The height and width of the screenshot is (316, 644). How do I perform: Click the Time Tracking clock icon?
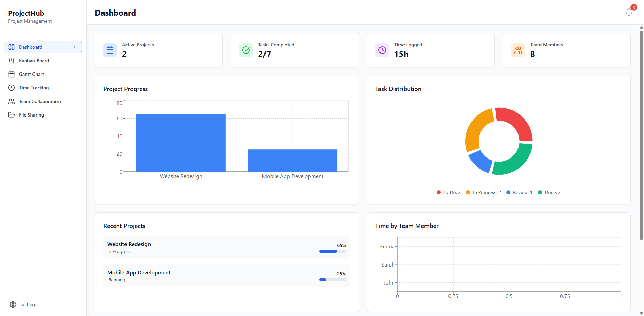tap(12, 88)
